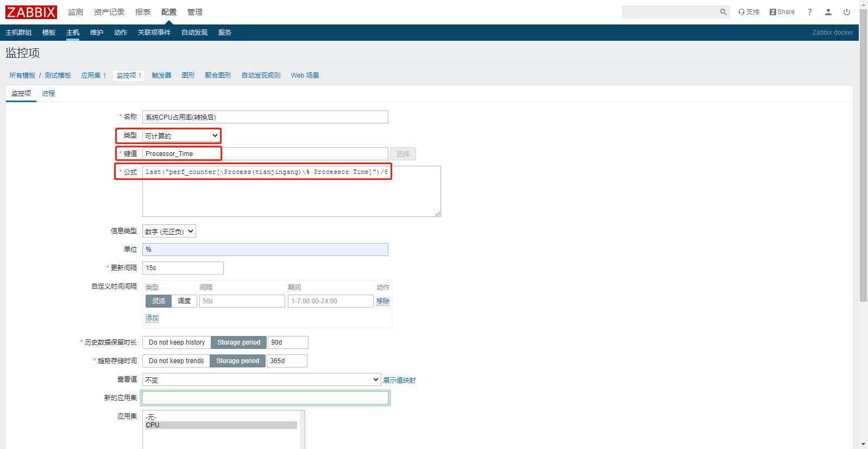Select 调度 interval type
This screenshot has height=449, width=868.
click(x=184, y=301)
